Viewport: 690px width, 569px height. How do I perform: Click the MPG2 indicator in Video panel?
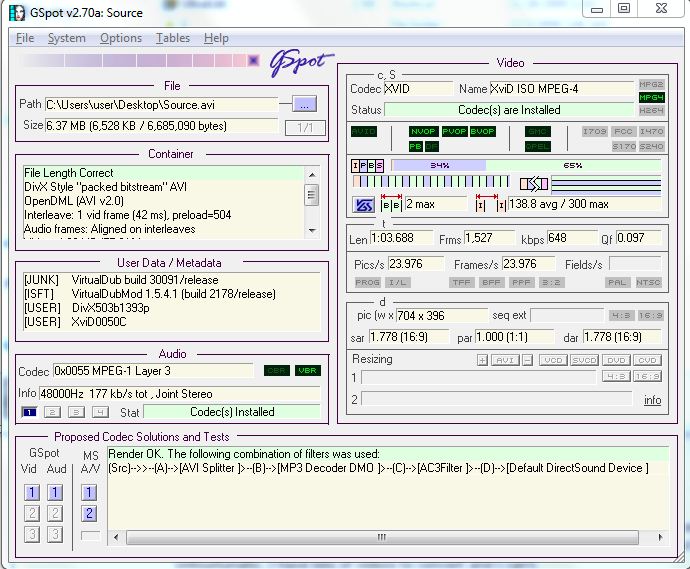tap(651, 84)
